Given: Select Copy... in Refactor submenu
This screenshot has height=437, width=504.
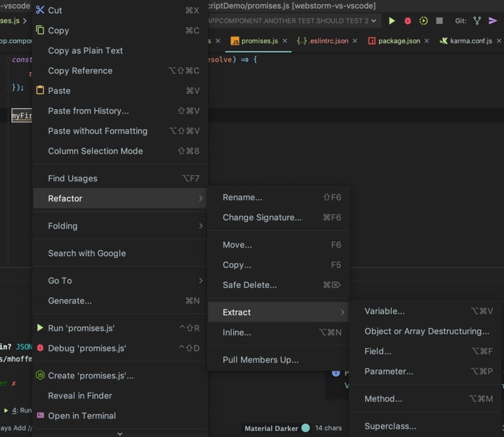Looking at the screenshot, I should [x=278, y=264].
